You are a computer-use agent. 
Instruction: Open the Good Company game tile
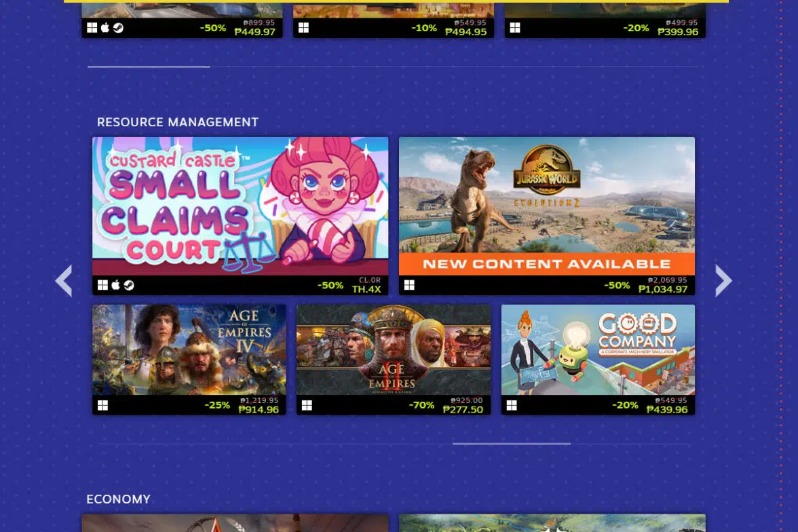point(598,349)
